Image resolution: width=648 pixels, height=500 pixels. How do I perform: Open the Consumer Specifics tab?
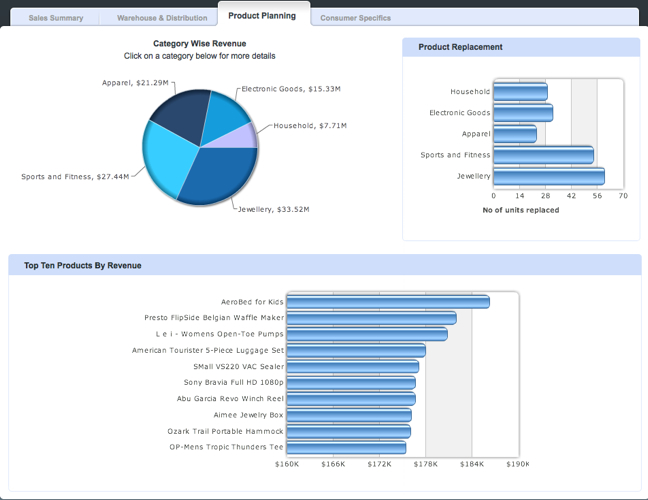point(355,18)
